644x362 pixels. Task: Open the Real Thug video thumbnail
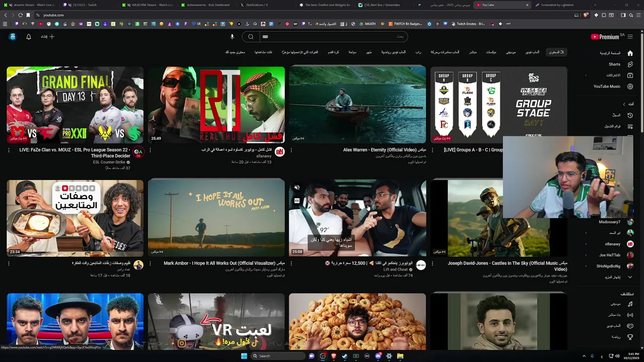point(216,105)
